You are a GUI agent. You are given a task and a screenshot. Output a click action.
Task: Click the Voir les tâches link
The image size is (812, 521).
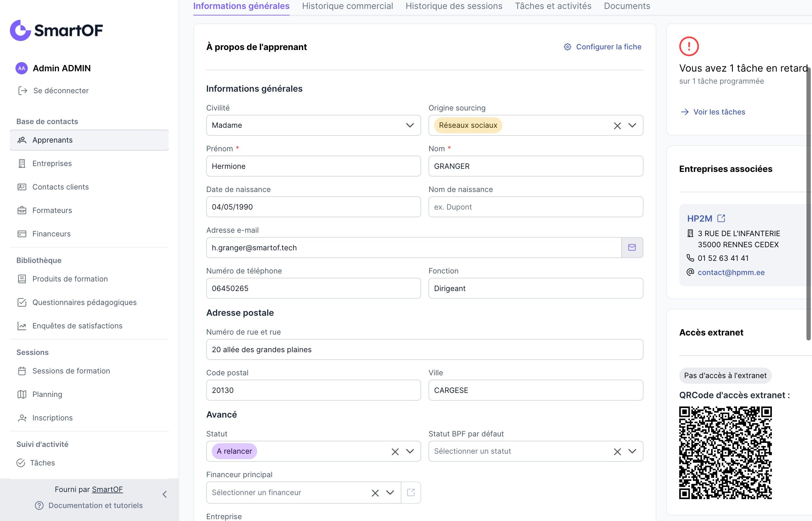tap(719, 112)
